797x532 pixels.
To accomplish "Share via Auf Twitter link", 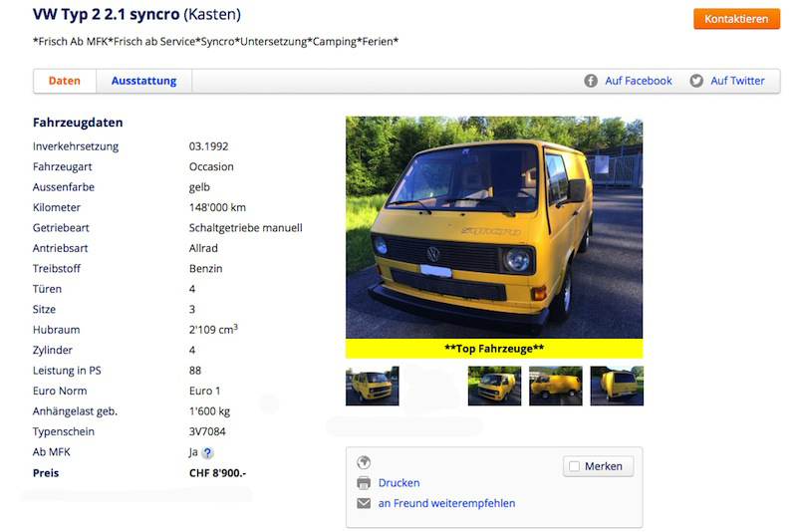I will (x=737, y=81).
